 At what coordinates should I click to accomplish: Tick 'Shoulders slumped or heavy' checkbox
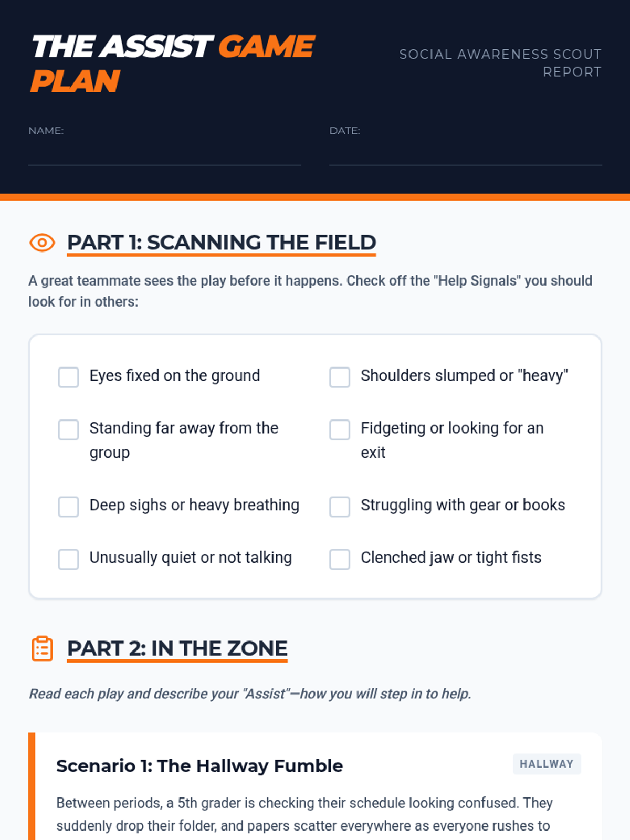[340, 377]
